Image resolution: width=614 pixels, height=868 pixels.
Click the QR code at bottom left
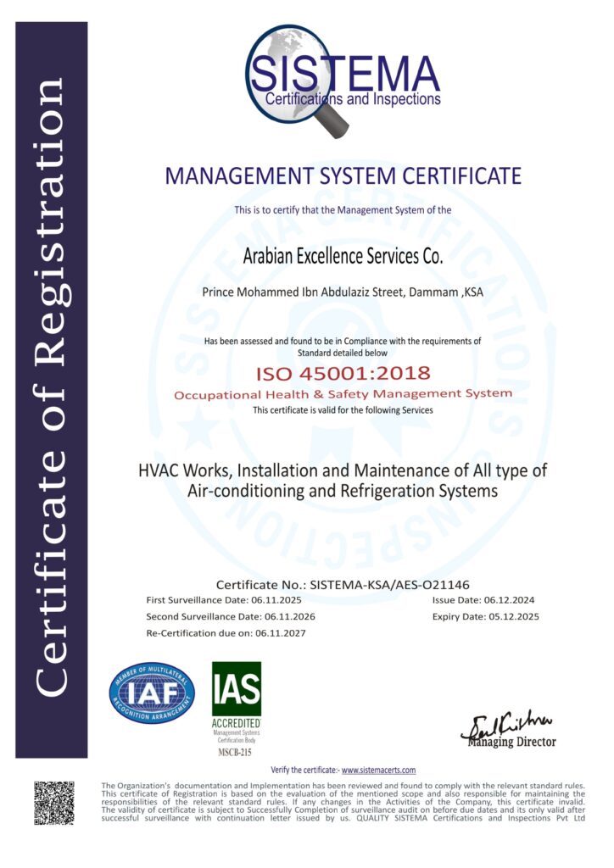tap(53, 803)
